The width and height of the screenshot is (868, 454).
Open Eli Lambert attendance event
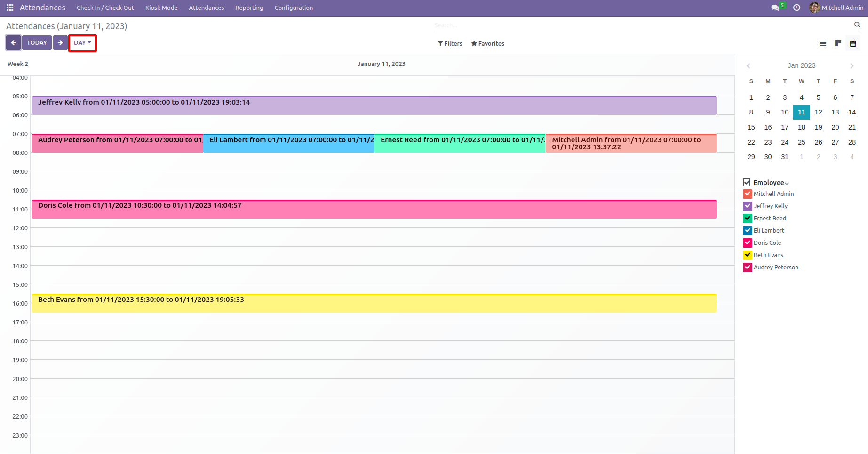coord(288,143)
